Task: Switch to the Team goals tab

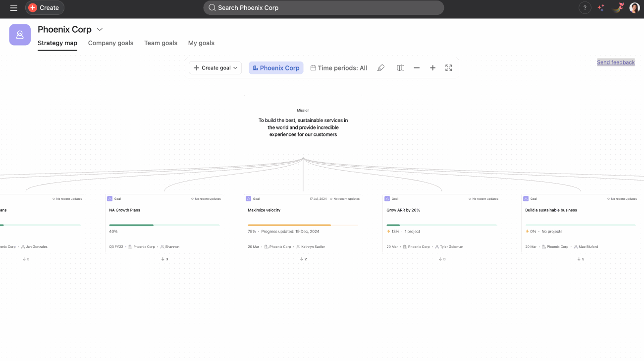Action: pos(161,43)
